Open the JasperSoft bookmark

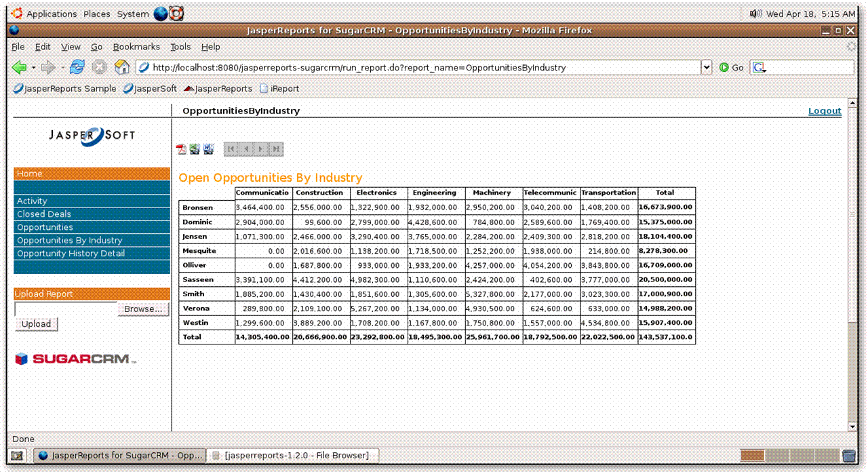click(150, 88)
